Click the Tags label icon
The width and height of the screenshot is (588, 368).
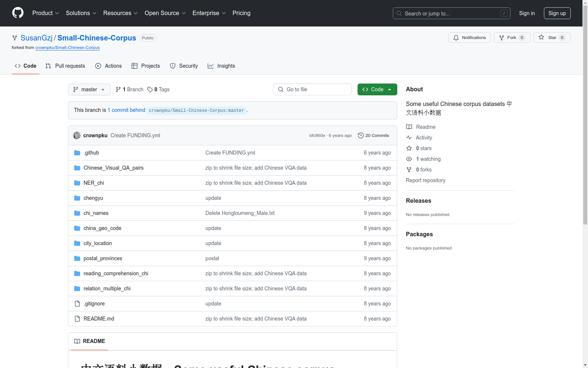[x=150, y=89]
